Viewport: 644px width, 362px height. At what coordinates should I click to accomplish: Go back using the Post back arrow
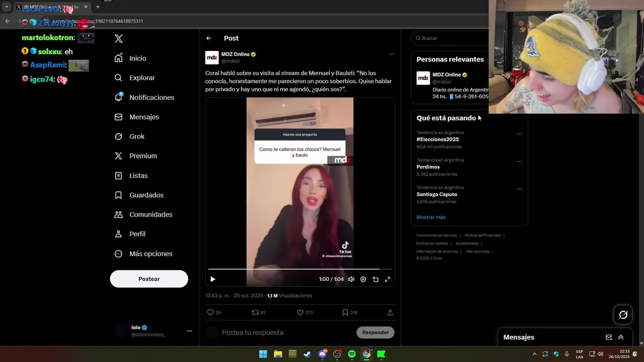209,38
